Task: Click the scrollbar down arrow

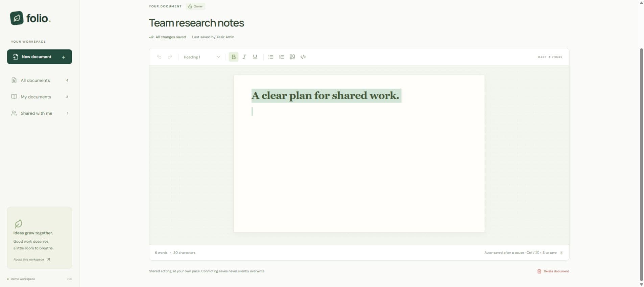Action: tap(641, 284)
